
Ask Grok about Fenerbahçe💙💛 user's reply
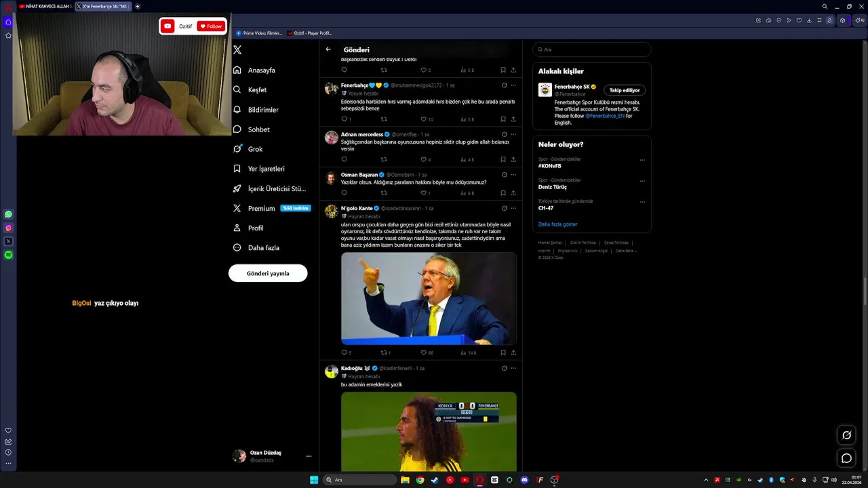coord(504,85)
